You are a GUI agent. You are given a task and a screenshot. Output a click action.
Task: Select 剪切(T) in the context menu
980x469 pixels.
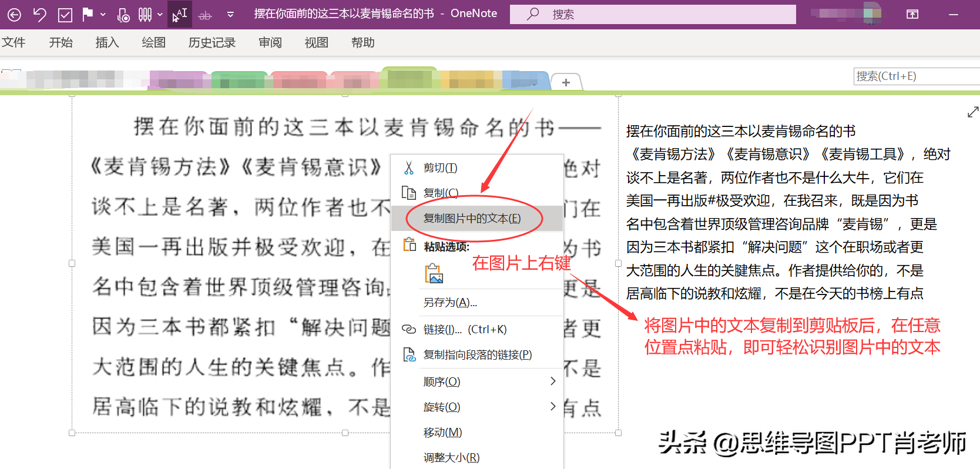click(x=477, y=168)
